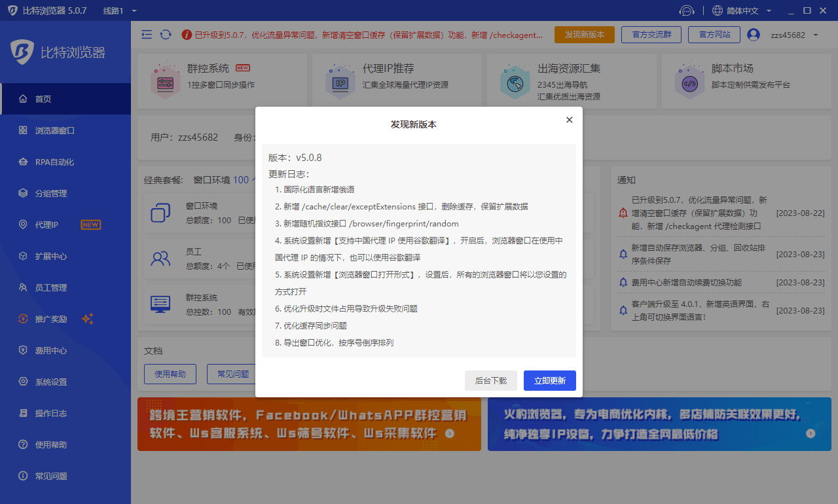The width and height of the screenshot is (838, 504).
Task: Click the orange 发现新版本 button
Action: point(584,35)
